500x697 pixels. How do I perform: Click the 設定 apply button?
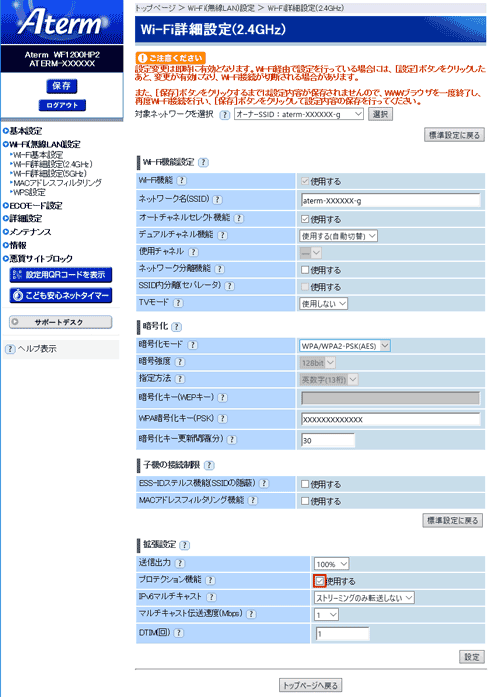(x=472, y=657)
